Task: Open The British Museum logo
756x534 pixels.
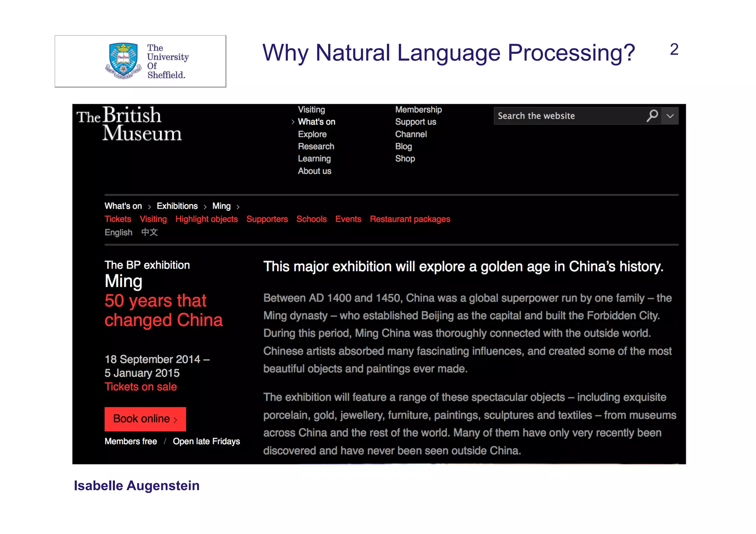Action: coord(129,124)
